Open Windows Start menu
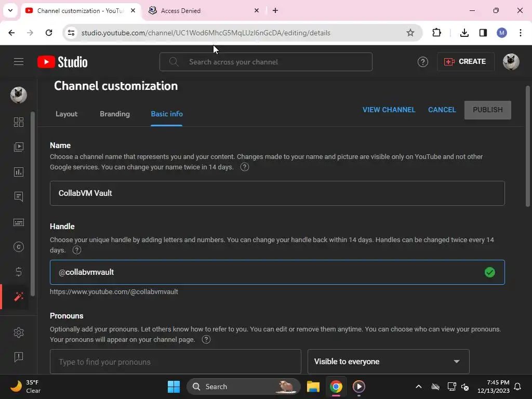 [174, 387]
